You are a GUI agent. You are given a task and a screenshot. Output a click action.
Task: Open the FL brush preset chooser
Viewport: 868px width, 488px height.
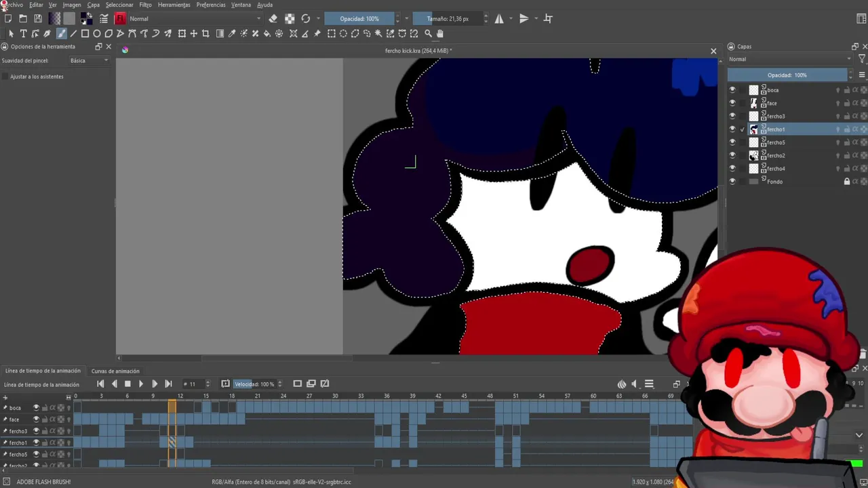(120, 18)
